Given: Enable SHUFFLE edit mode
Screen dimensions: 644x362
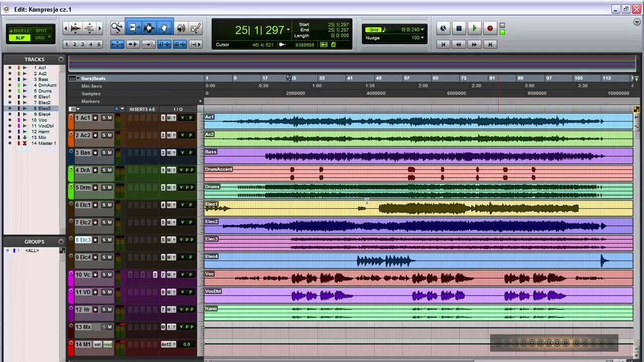Looking at the screenshot, I should click(20, 31).
